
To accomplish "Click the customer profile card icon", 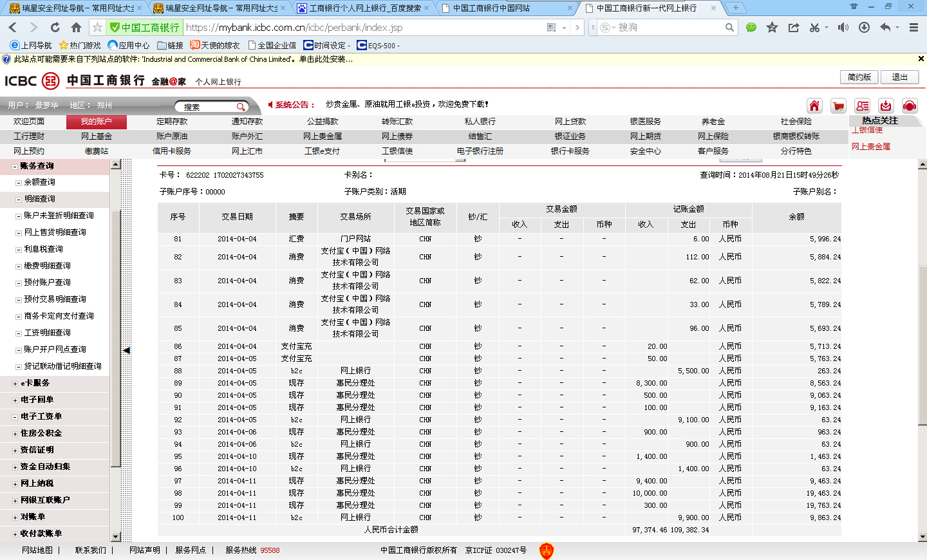I will [x=862, y=106].
